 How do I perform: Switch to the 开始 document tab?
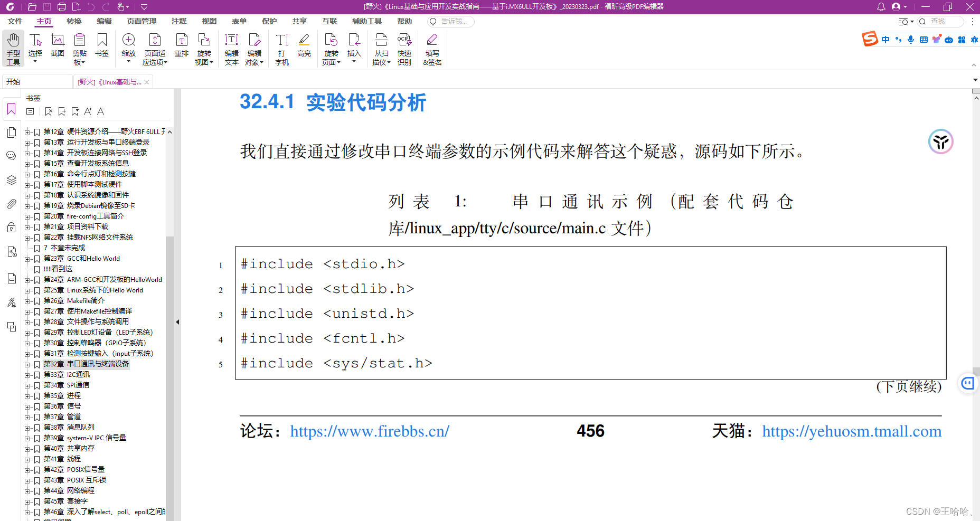tap(37, 82)
